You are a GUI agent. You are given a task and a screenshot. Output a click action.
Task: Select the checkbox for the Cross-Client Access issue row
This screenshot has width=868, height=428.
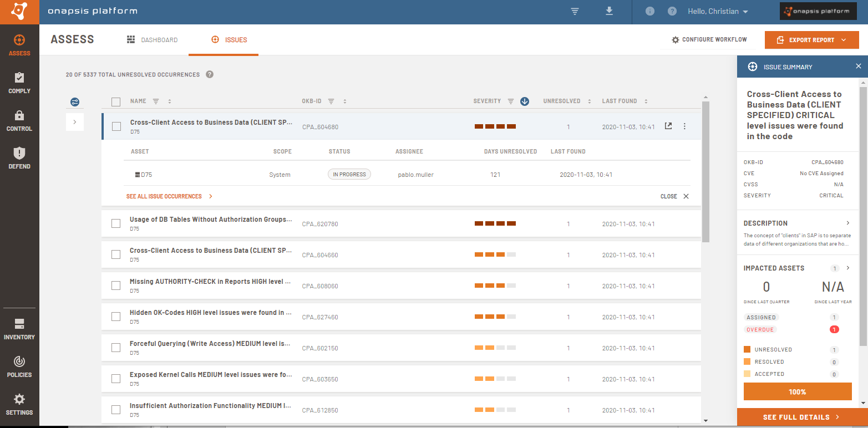click(x=116, y=126)
